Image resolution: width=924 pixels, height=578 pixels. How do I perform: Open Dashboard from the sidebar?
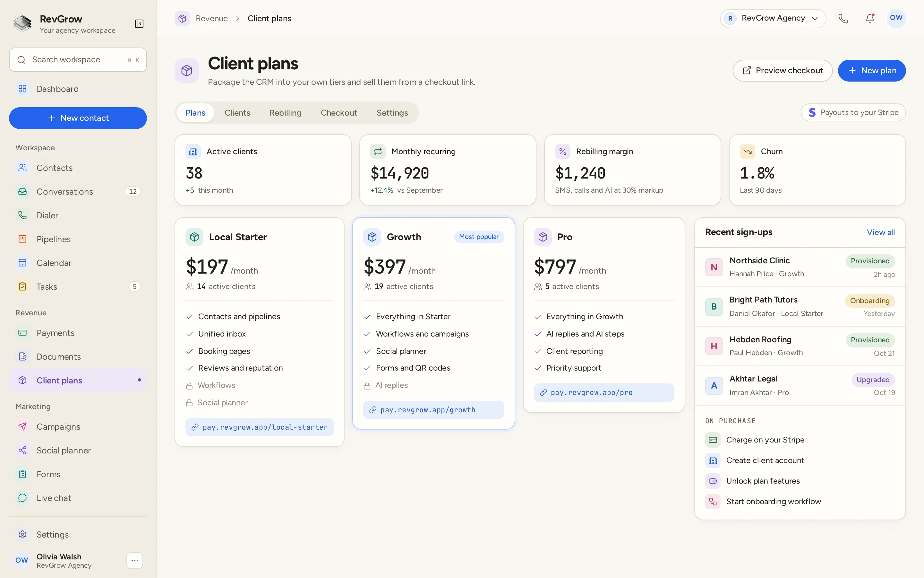coord(78,89)
